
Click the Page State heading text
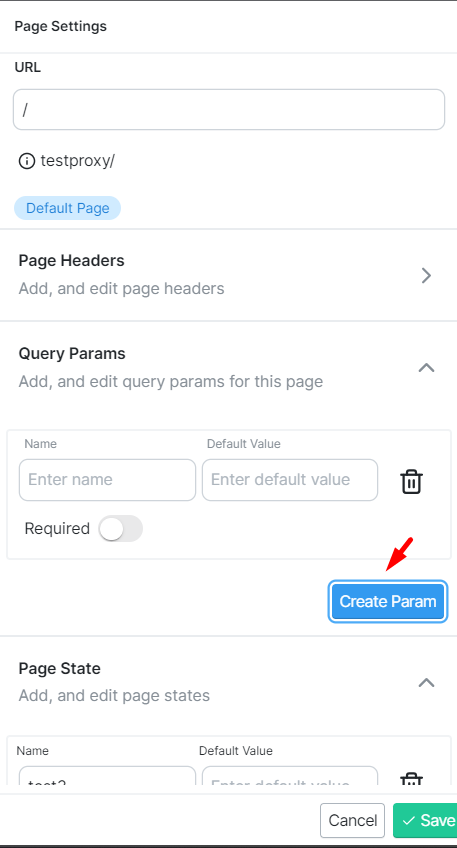point(59,668)
